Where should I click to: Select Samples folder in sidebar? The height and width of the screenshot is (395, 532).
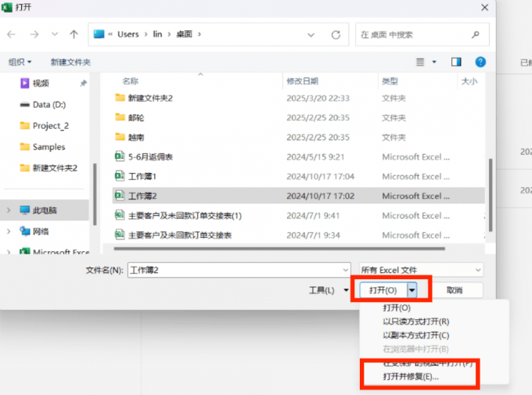point(42,147)
